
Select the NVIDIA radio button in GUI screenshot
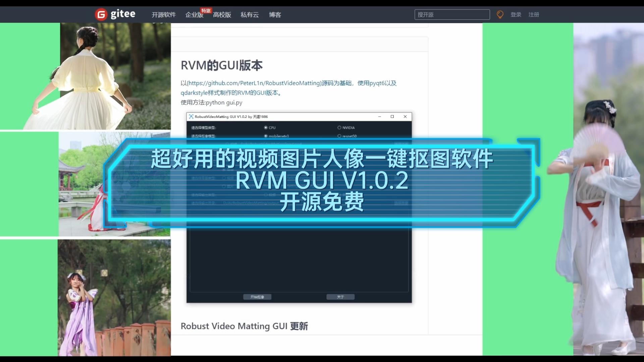pyautogui.click(x=339, y=128)
